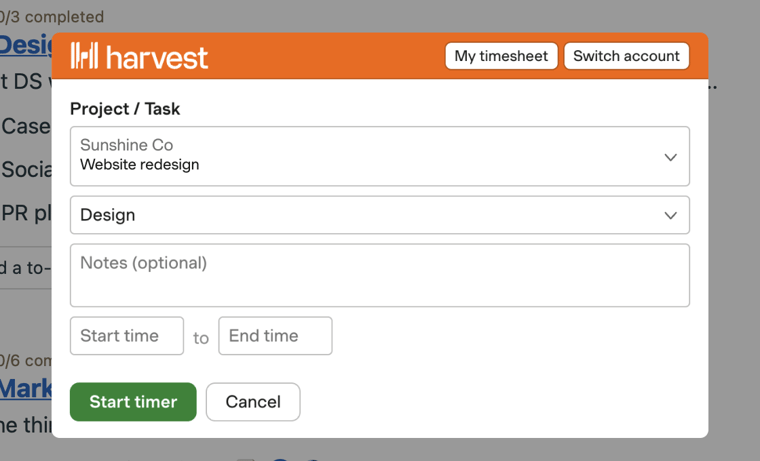
Task: Click the chevron on the project selector
Action: 670,157
